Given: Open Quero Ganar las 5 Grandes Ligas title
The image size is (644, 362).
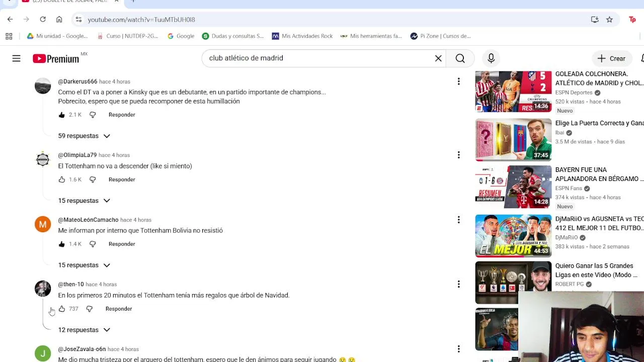Looking at the screenshot, I should pyautogui.click(x=596, y=270).
